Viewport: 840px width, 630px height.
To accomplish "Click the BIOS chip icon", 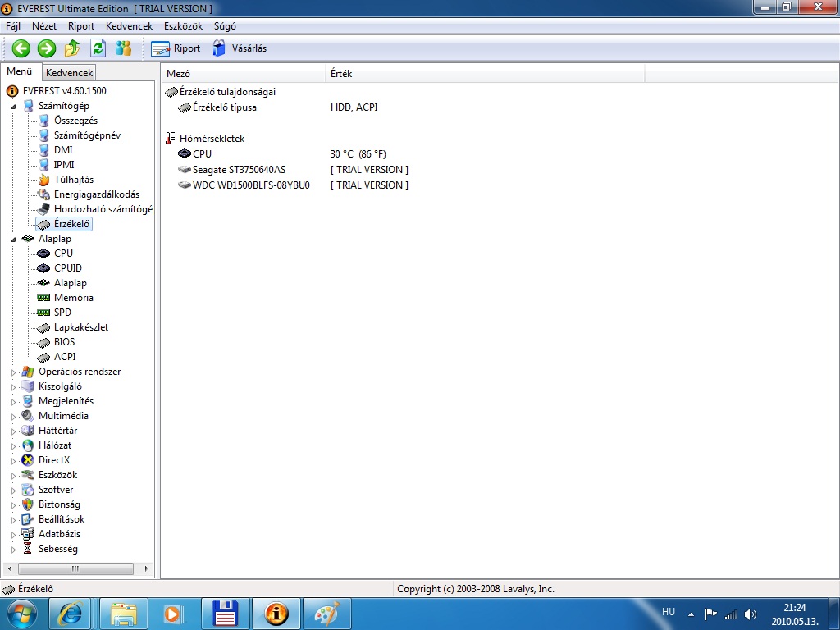I will pos(44,342).
